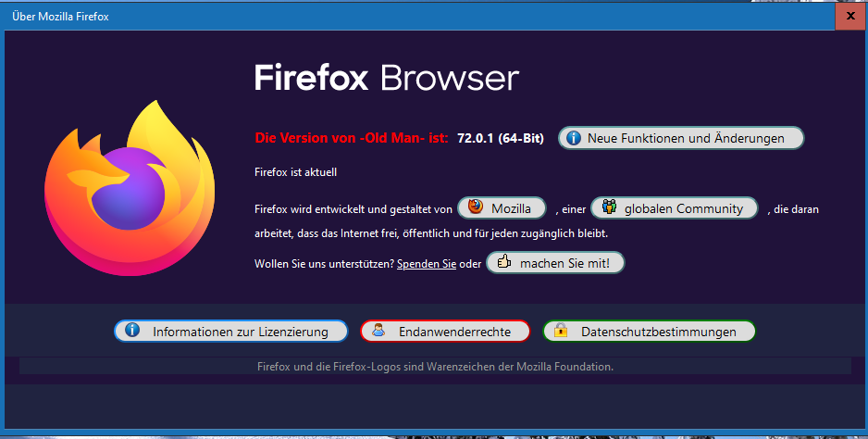Click the Firefox ist aktuell status text
Image resolution: width=868 pixels, height=439 pixels.
click(295, 172)
